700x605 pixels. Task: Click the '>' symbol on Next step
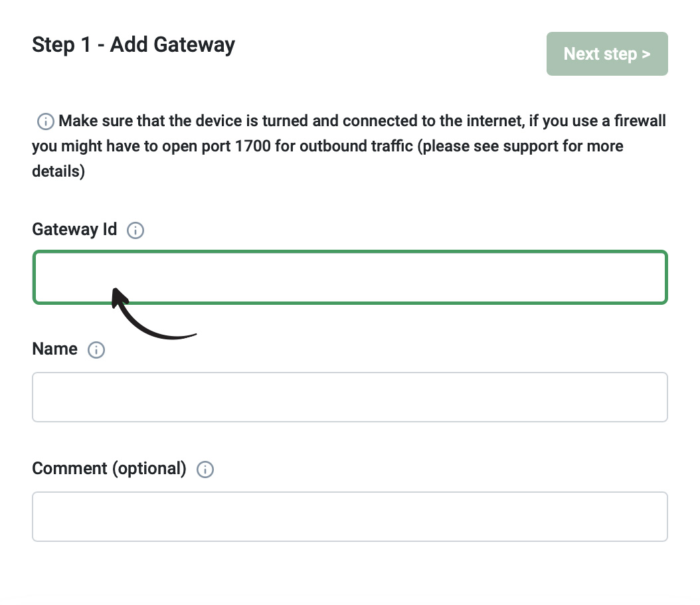[x=646, y=54]
